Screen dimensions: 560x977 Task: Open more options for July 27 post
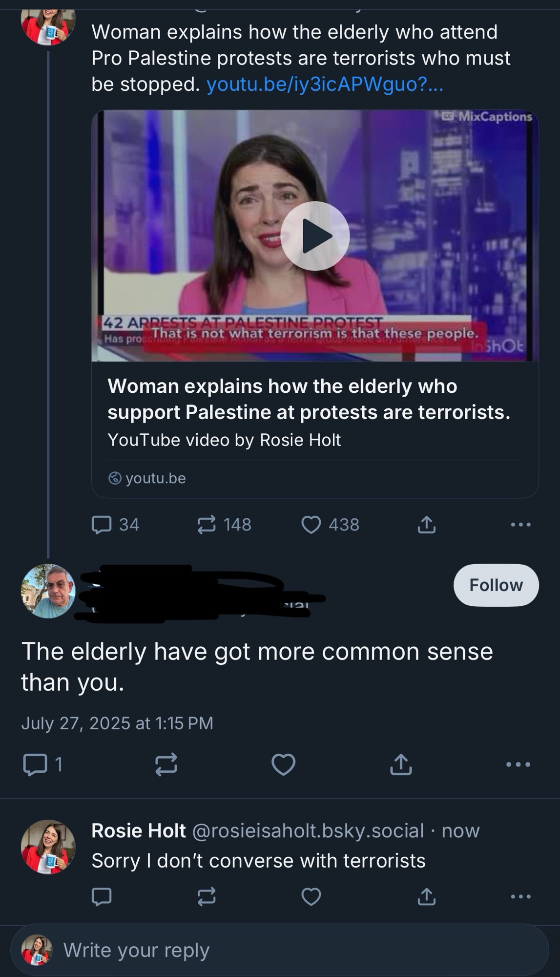(518, 765)
